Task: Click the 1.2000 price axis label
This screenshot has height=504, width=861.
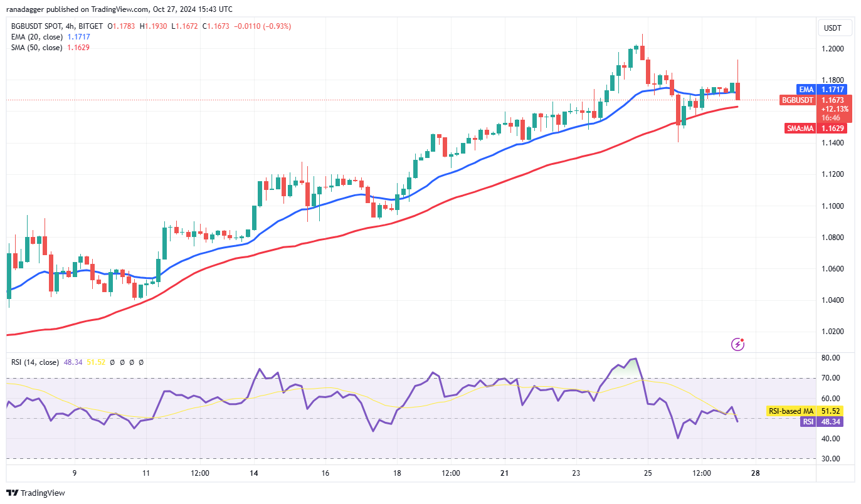Action: point(833,49)
